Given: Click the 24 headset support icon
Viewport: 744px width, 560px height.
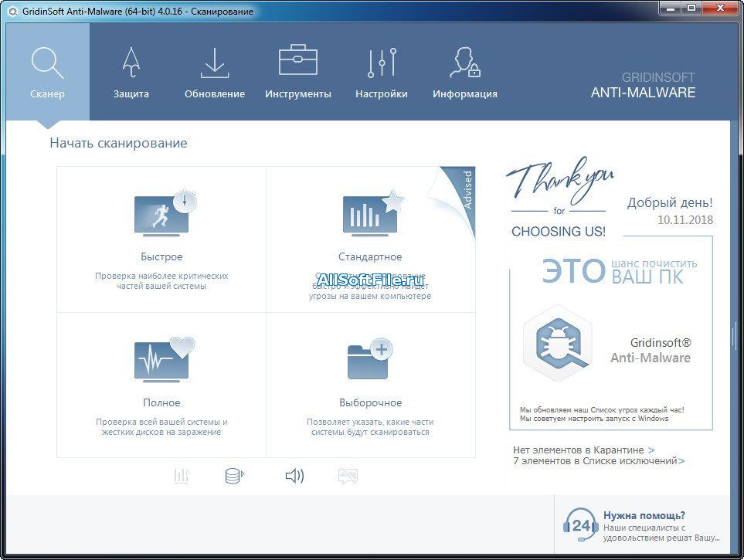Looking at the screenshot, I should click(x=580, y=525).
